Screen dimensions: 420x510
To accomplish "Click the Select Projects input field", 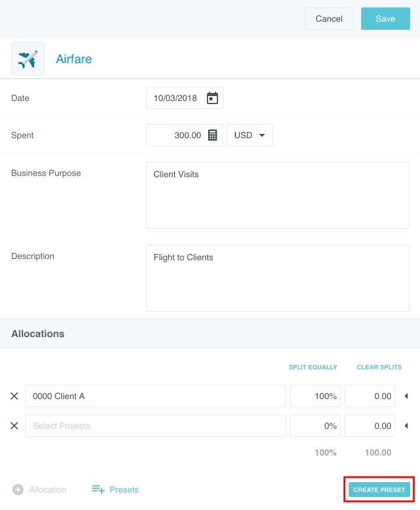I will pos(155,426).
